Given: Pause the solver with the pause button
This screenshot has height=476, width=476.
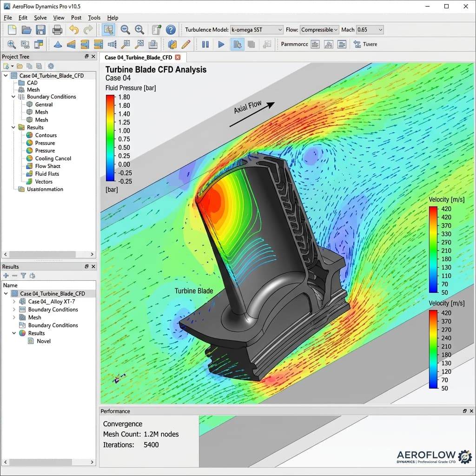Looking at the screenshot, I should [x=205, y=45].
